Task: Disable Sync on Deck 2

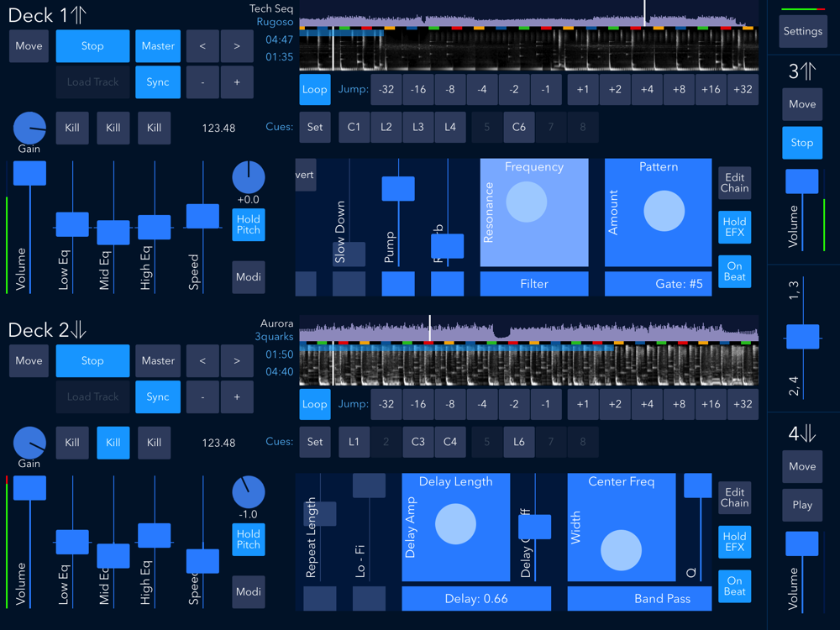Action: (x=158, y=397)
